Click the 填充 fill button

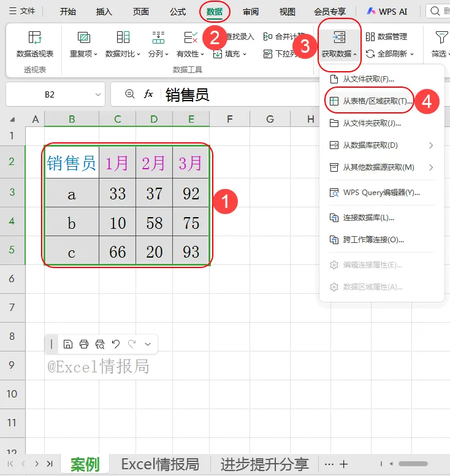pyautogui.click(x=230, y=54)
